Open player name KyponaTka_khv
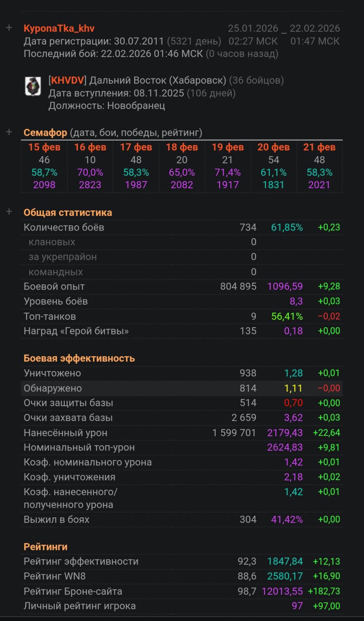364x621 pixels. point(59,28)
